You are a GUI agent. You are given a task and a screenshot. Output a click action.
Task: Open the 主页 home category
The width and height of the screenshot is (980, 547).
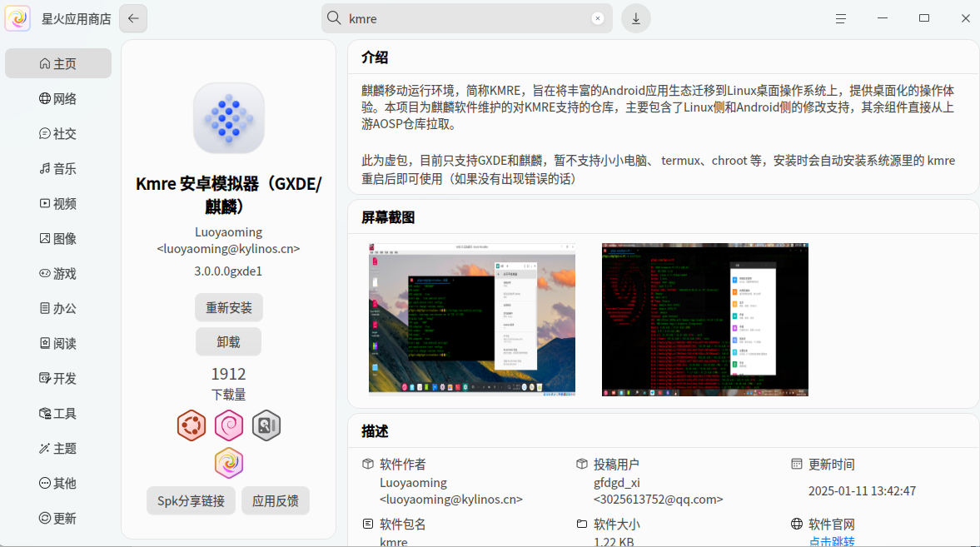click(58, 64)
